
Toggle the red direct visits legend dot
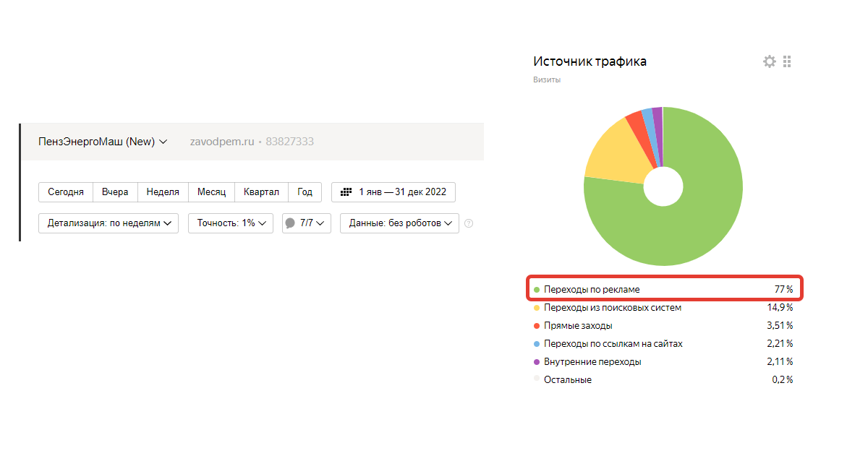(537, 326)
